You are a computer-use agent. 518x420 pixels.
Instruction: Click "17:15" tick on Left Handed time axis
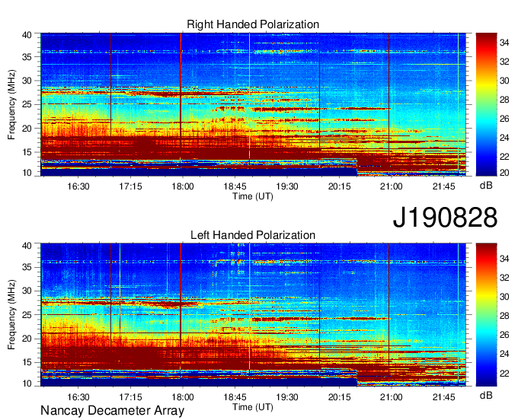(130, 397)
